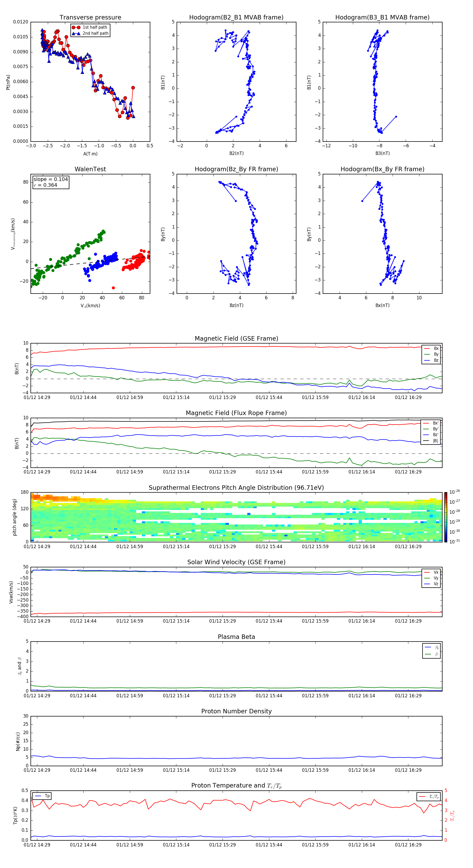Click the 'Proton Number Density' title
This screenshot has height=868, width=473.
236,711
